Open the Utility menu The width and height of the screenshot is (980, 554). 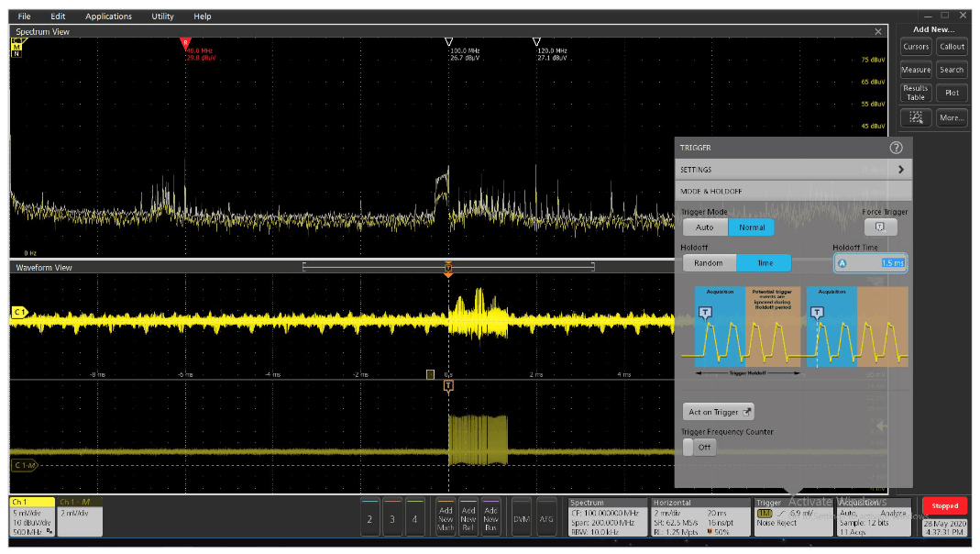[162, 16]
